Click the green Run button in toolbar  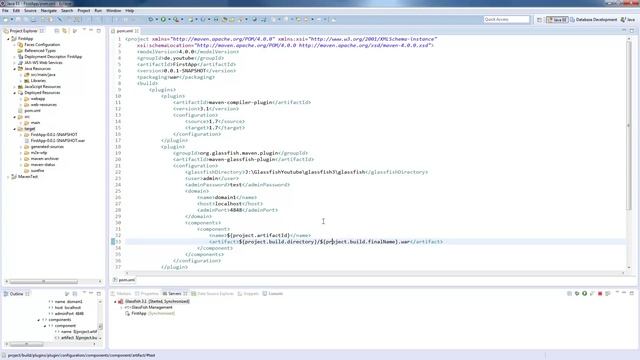pyautogui.click(x=163, y=20)
